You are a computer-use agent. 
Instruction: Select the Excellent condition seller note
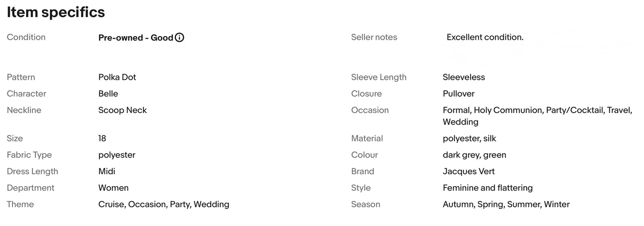pos(485,37)
